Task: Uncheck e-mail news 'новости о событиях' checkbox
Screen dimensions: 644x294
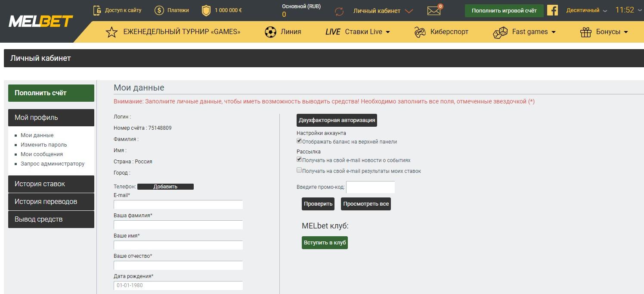Action: pyautogui.click(x=299, y=160)
